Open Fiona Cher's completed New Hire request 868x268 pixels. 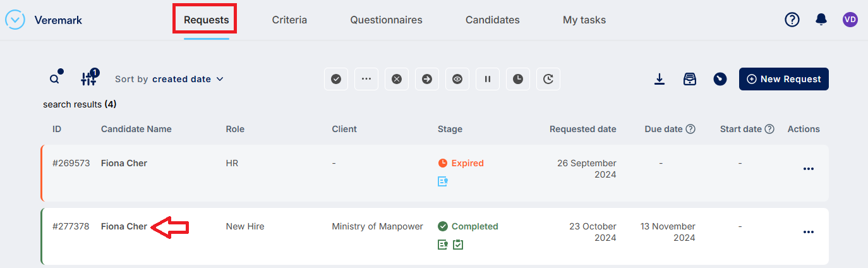[x=124, y=226]
